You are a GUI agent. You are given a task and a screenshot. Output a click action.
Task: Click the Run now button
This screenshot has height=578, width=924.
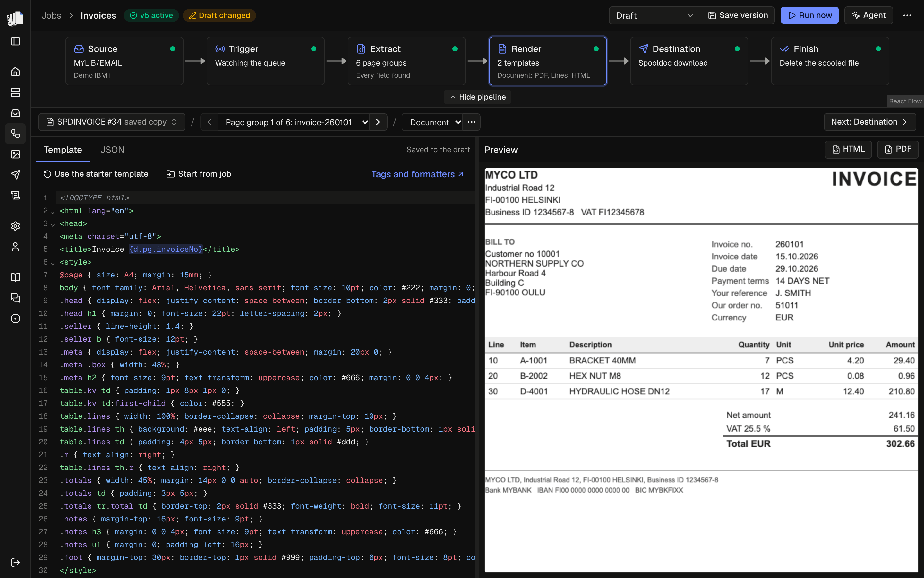809,15
